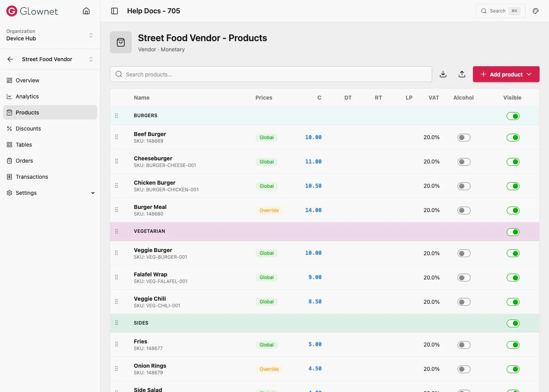Open the Overview page

[50, 80]
